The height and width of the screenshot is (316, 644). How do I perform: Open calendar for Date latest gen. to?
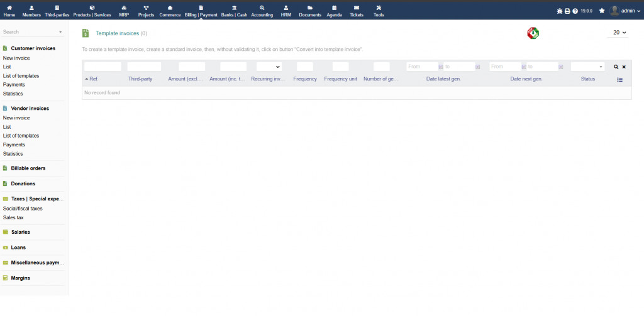(478, 67)
